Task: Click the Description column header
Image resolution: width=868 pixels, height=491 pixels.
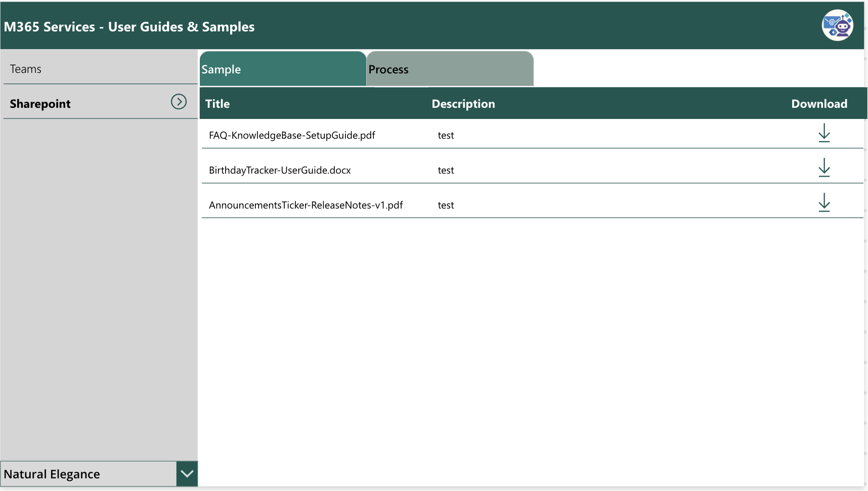Action: point(463,104)
